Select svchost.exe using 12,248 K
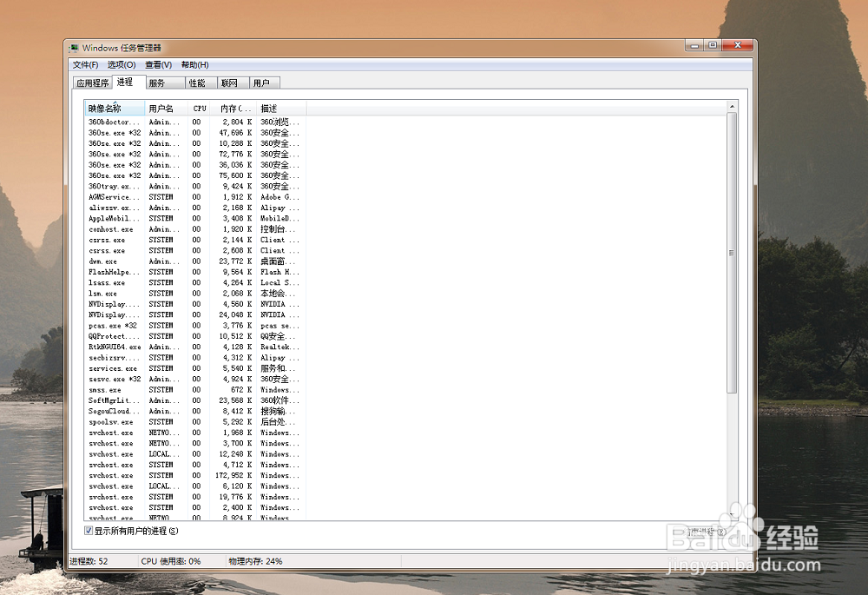This screenshot has width=868, height=595. (x=195, y=454)
